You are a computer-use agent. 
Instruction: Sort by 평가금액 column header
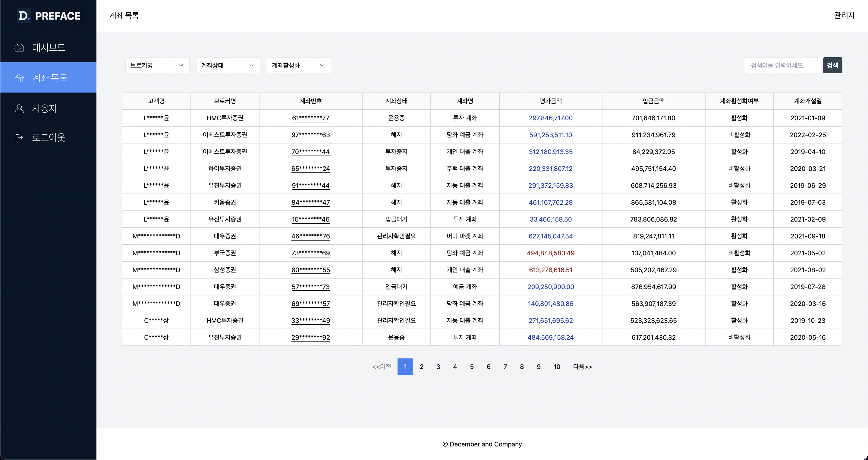551,101
